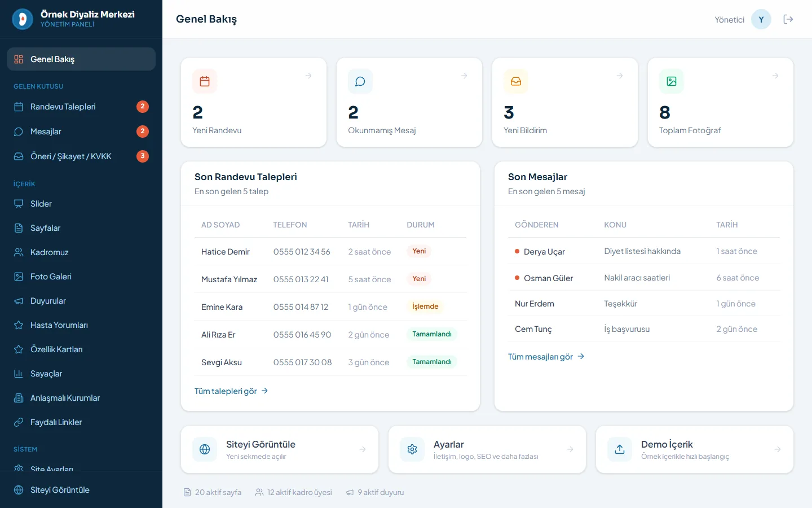Screen dimensions: 812x508
Task: Open the Demo İçerik quick action card
Action: coord(695,449)
